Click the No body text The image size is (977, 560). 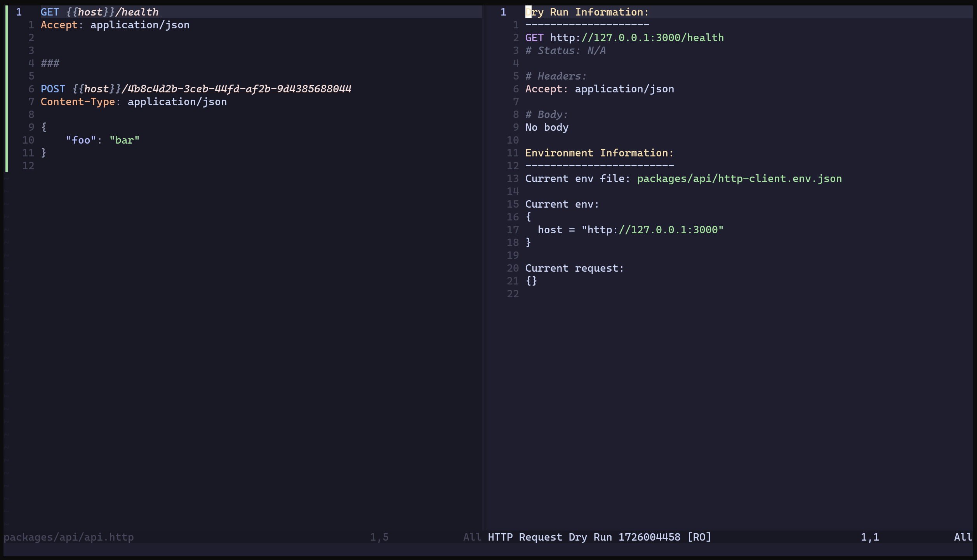tap(547, 127)
